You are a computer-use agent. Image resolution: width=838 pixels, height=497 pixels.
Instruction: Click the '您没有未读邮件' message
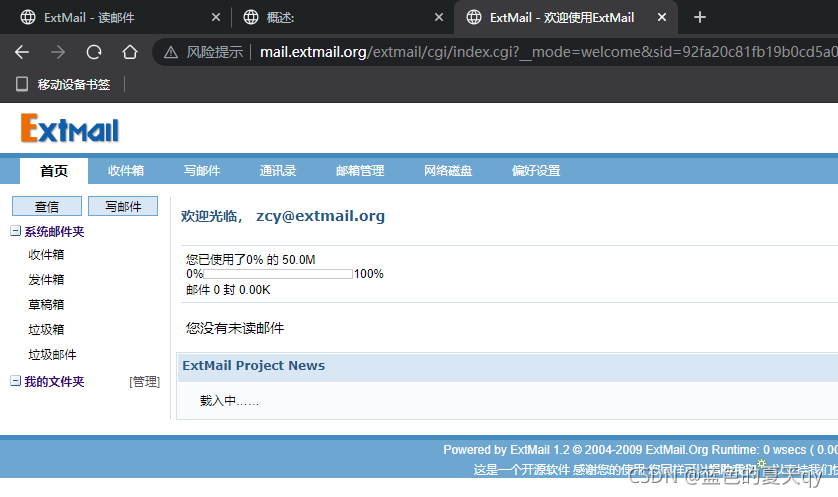[235, 328]
